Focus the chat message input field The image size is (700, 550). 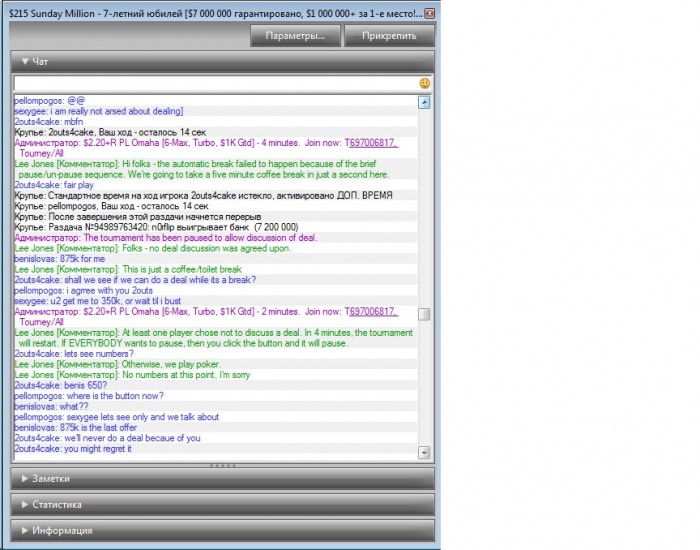216,83
